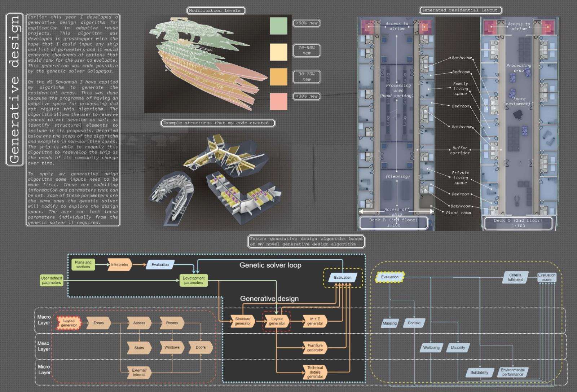Click the Wellbeing evaluation node
The image size is (577, 392).
(431, 348)
